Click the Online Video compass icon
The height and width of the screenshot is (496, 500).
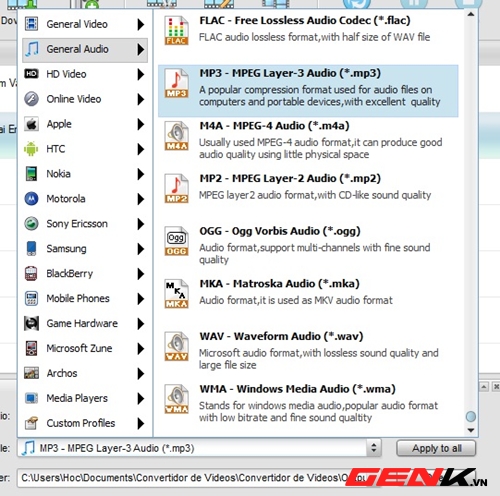point(31,99)
